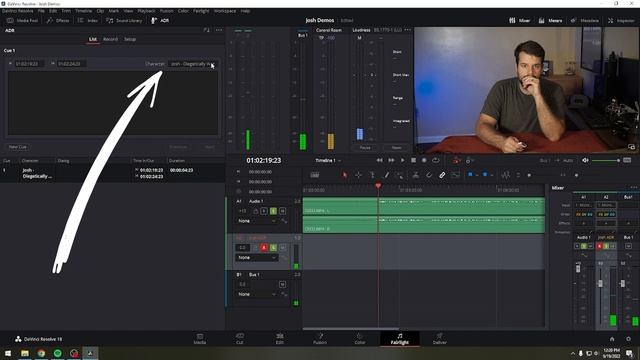Screen dimensions: 640x360
Task: Switch to the Record tab in ADR
Action: click(x=110, y=39)
